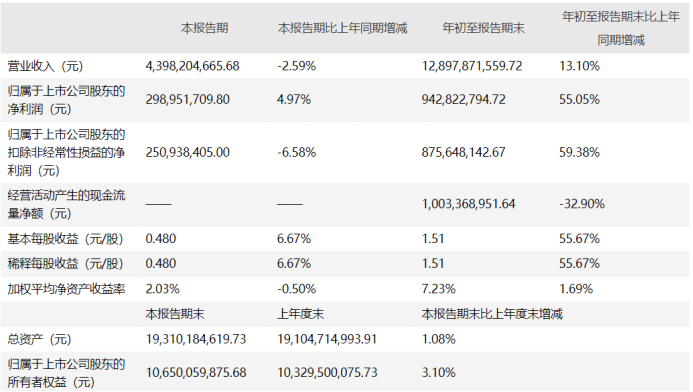This screenshot has width=693, height=392.
Task: Click the 年初至报告期末 column header
Action: coord(484,28)
